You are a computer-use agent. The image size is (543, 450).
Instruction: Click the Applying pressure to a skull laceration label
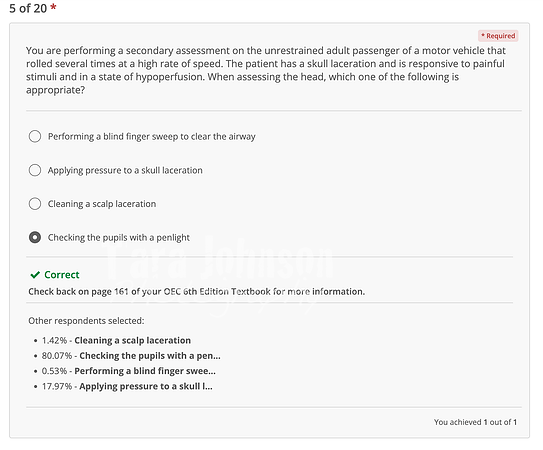point(125,170)
